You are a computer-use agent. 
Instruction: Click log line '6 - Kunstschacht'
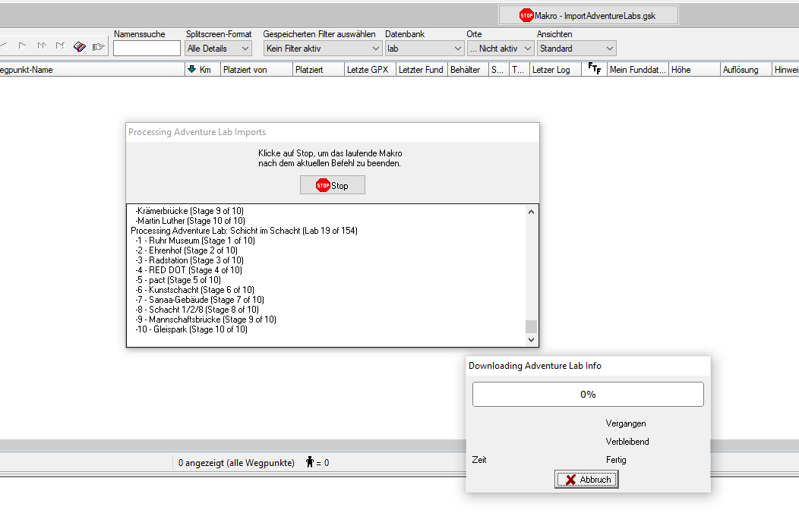click(194, 290)
